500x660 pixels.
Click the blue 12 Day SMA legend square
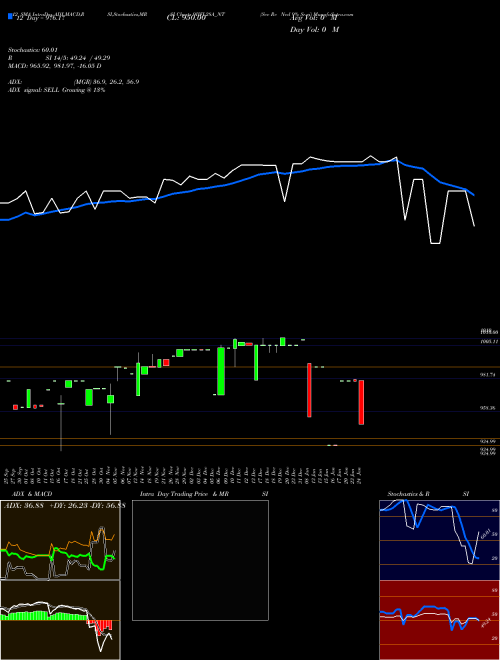tap(10, 17)
